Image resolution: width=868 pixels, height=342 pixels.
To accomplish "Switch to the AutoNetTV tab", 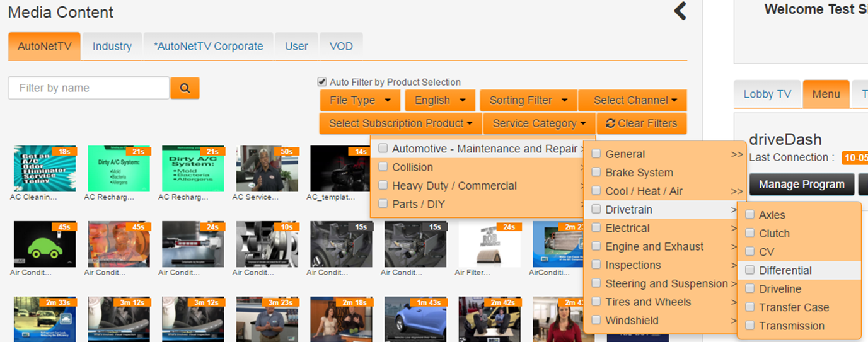I will click(45, 47).
